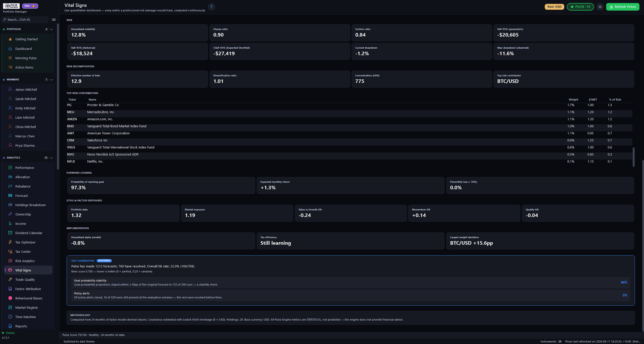Click the Name column header

(93, 100)
